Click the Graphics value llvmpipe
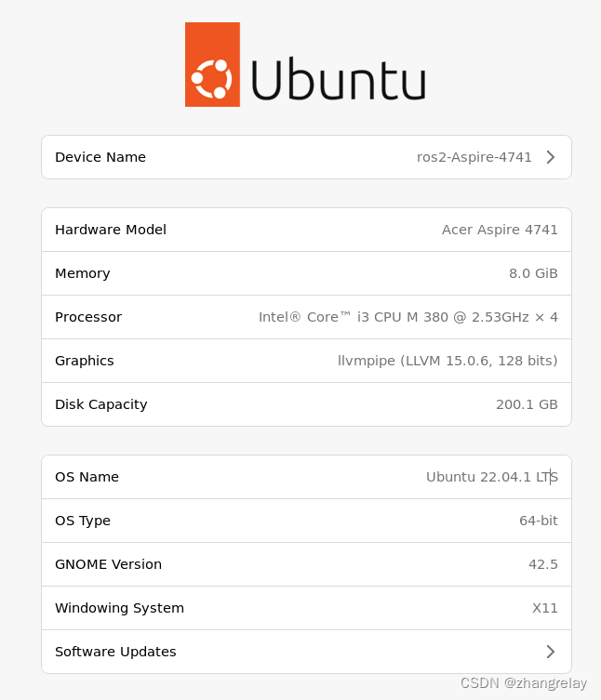601x700 pixels. pos(447,361)
